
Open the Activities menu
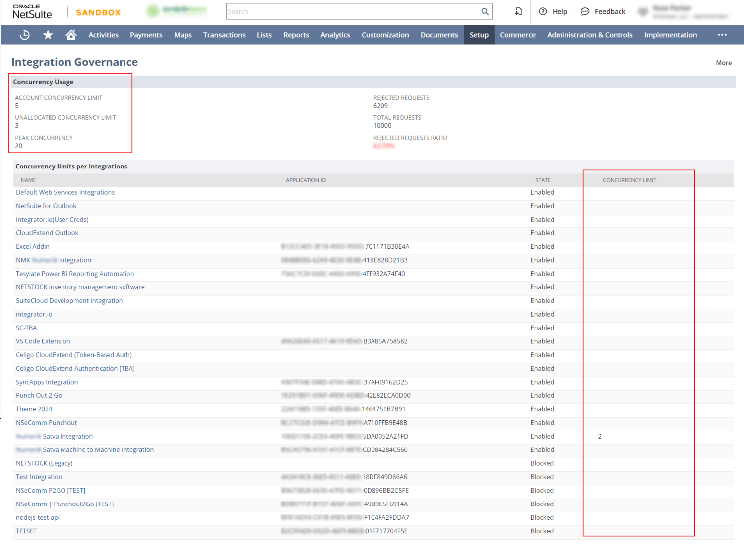(104, 35)
